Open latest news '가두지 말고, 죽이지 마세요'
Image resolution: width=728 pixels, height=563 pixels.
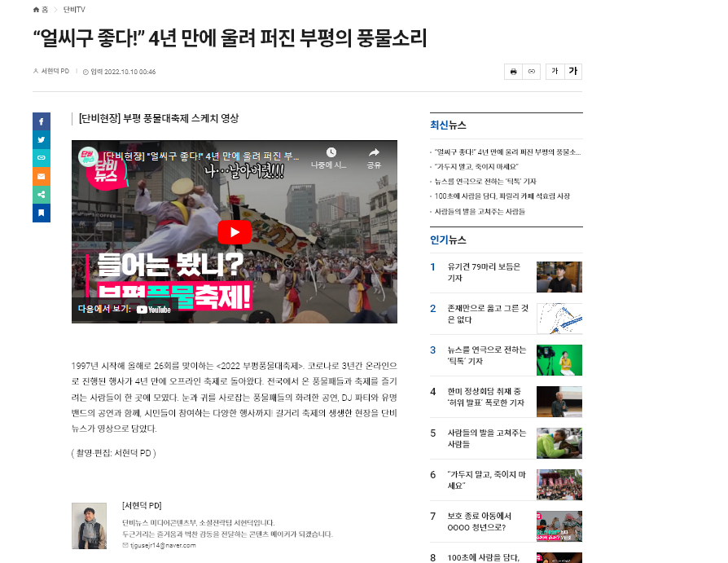pyautogui.click(x=476, y=167)
